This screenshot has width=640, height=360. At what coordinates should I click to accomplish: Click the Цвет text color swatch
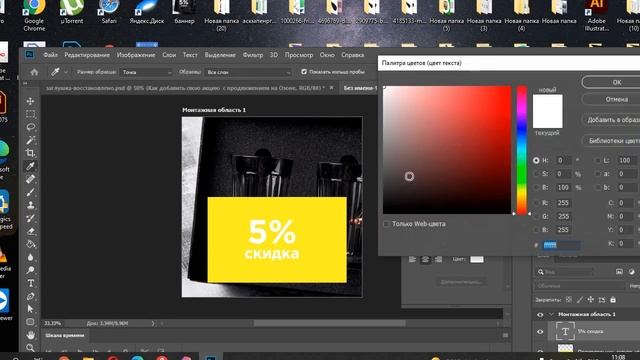point(477,259)
